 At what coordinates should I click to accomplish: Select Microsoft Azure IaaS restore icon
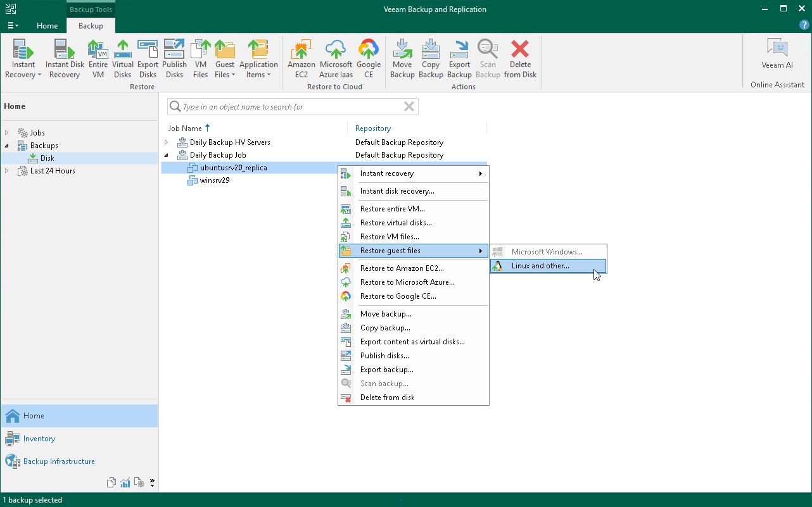point(336,59)
